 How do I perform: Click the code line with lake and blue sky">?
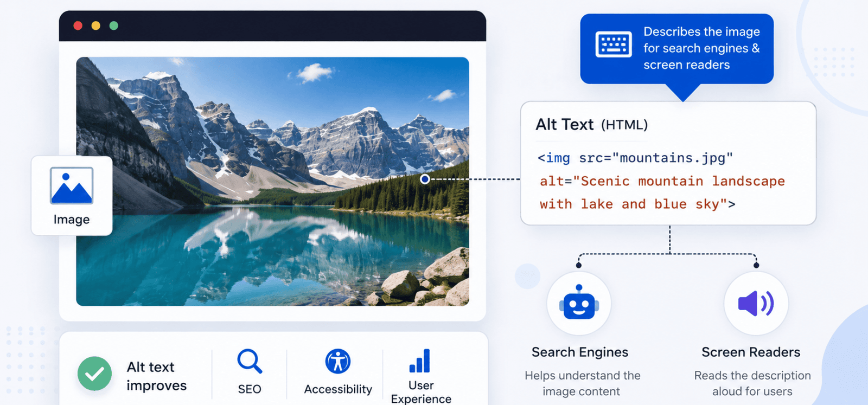tap(637, 204)
